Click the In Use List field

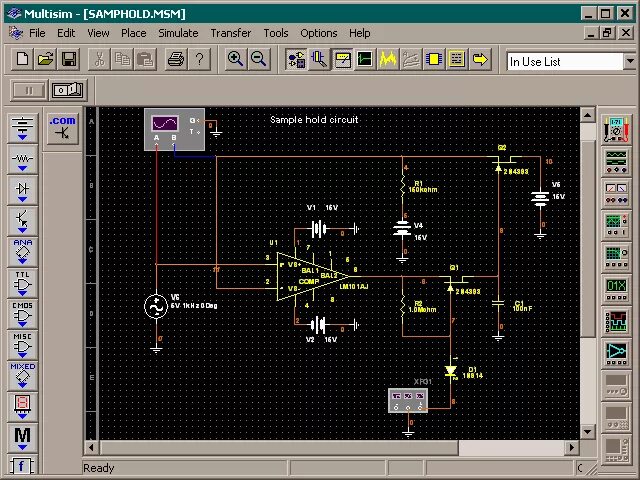[x=565, y=62]
